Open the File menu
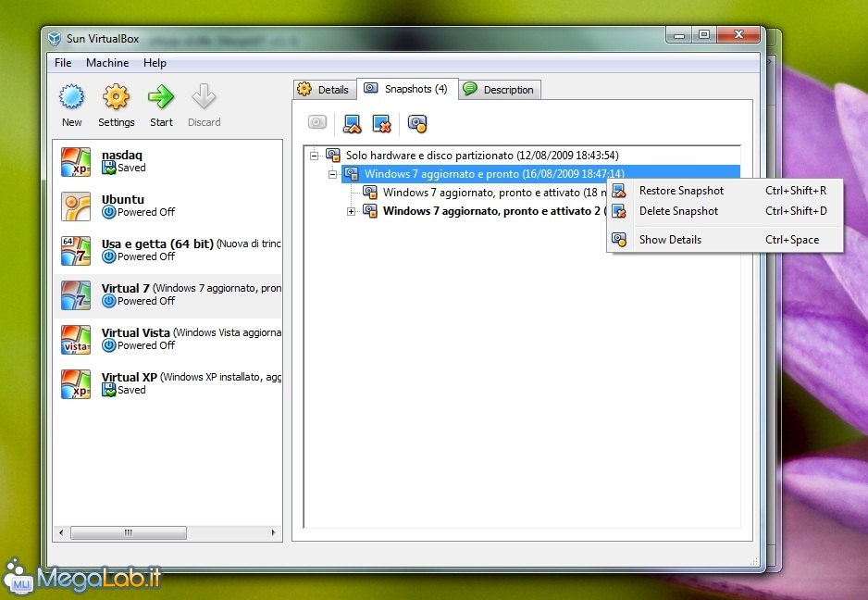Screen dimensions: 868x600 tap(63, 63)
